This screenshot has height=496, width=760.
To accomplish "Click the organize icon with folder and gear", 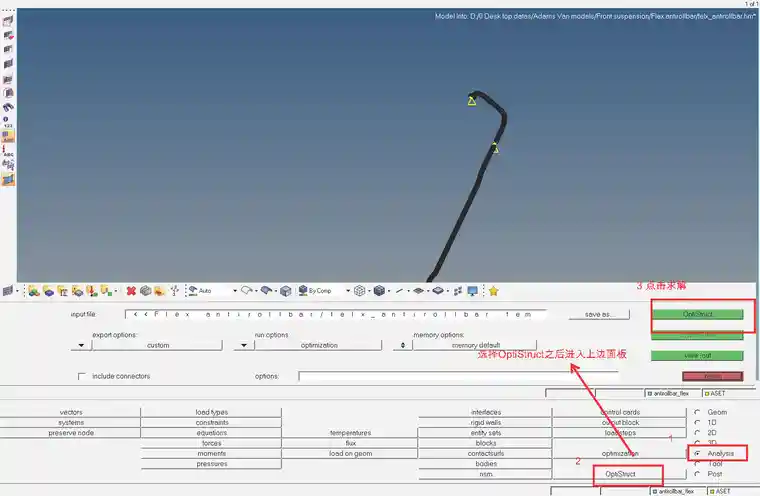I will coord(77,291).
